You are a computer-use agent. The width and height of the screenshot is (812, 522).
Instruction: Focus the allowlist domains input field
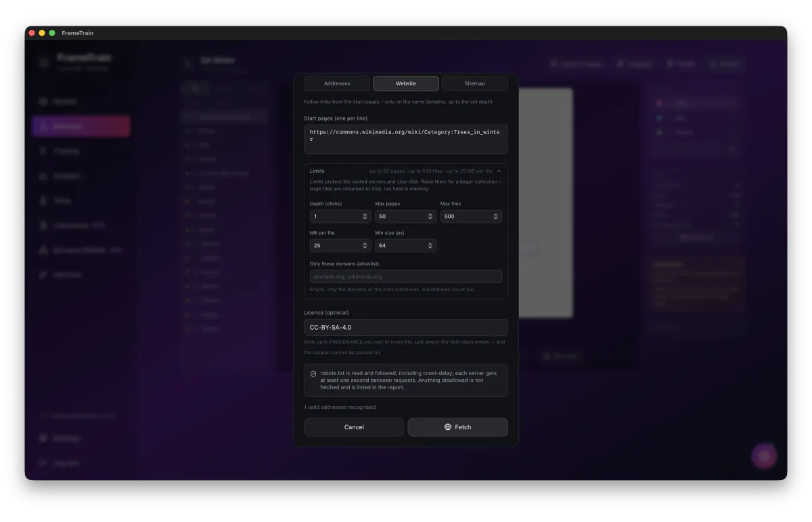point(406,276)
